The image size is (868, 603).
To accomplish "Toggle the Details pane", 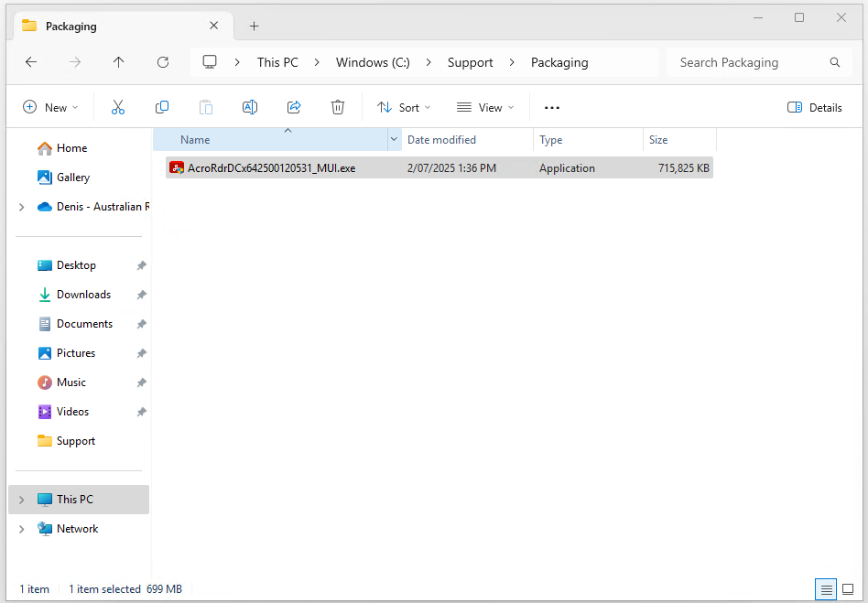I will pos(814,108).
